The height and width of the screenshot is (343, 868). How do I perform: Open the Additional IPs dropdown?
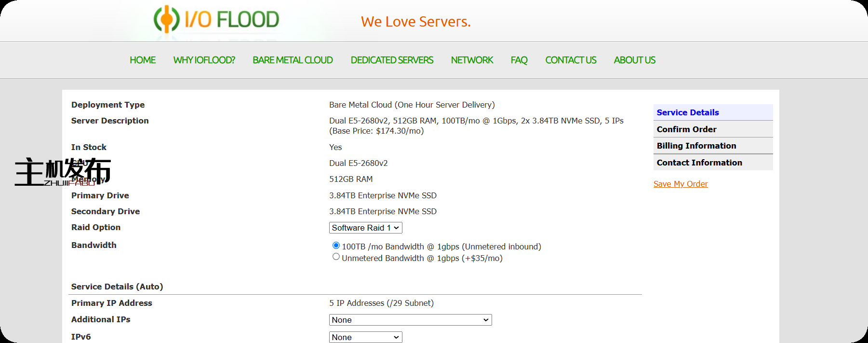coord(410,320)
